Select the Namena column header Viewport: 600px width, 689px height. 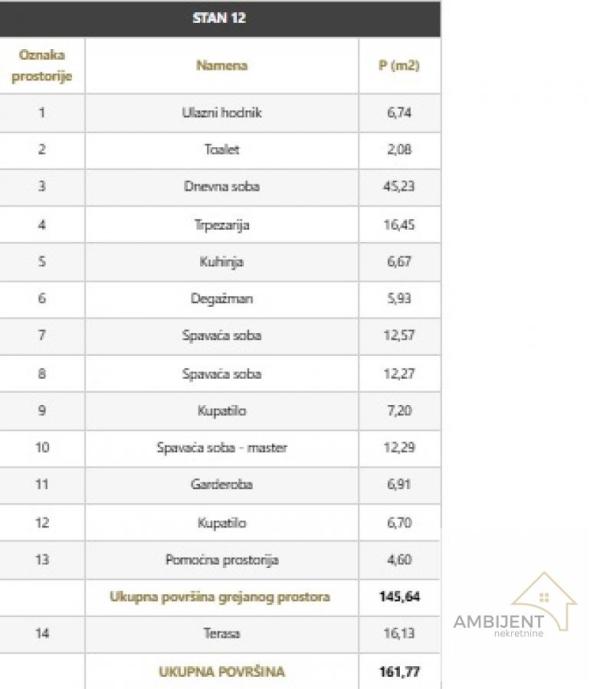222,66
